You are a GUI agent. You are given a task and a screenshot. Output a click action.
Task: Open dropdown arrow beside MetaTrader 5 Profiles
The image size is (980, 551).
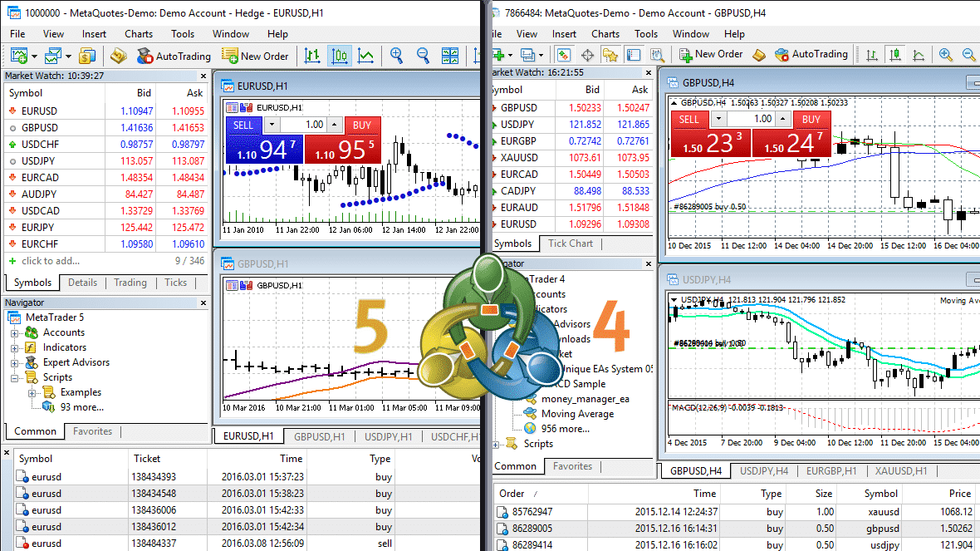pos(68,57)
